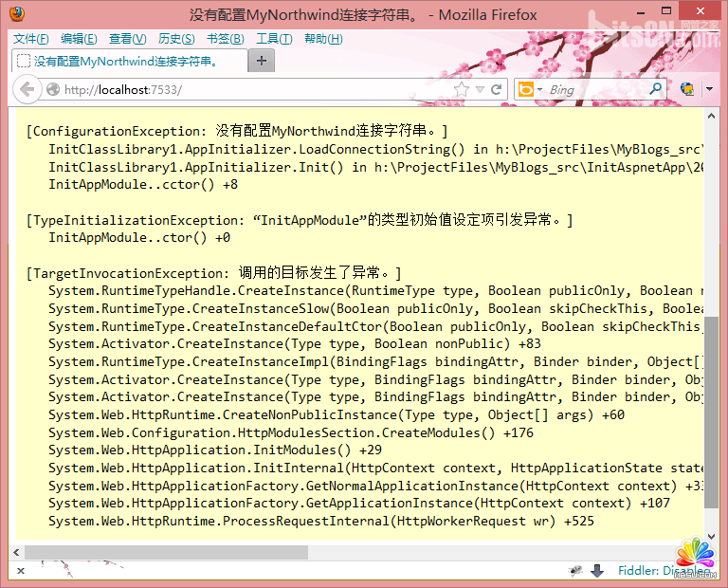This screenshot has width=728, height=588.
Task: Click the horizontal scrollbar left arrow
Action: [x=16, y=552]
